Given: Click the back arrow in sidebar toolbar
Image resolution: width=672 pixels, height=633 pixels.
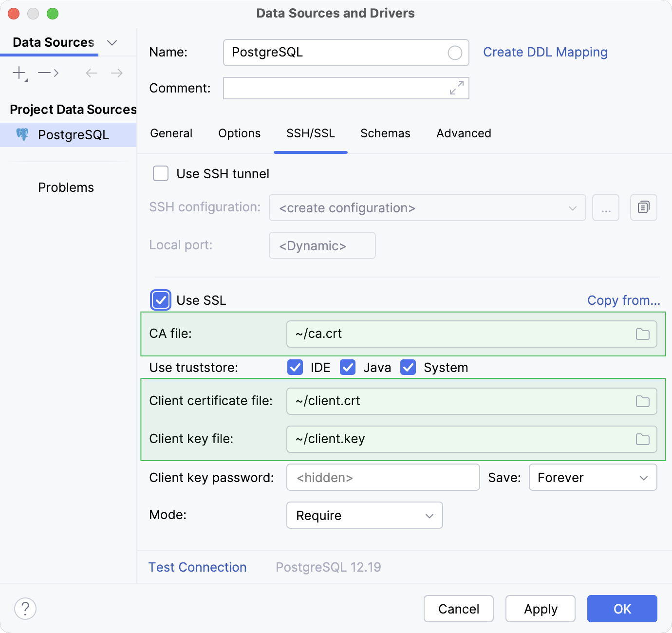Looking at the screenshot, I should [92, 73].
